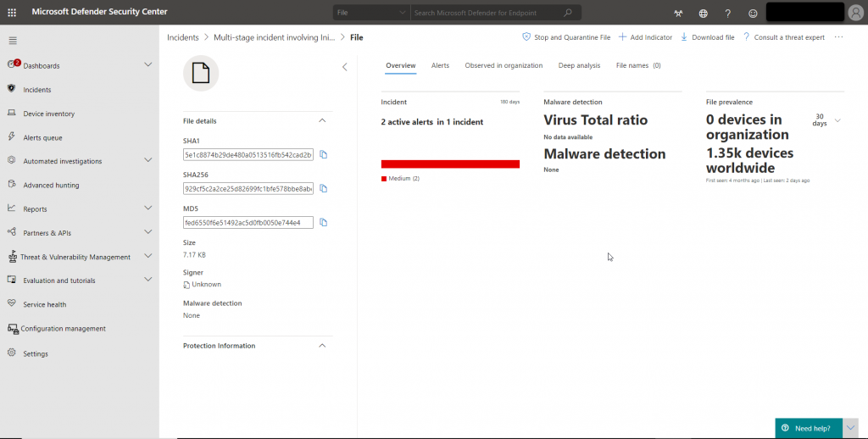Switch to Observed in organization tab
This screenshot has height=439, width=868.
tap(504, 65)
